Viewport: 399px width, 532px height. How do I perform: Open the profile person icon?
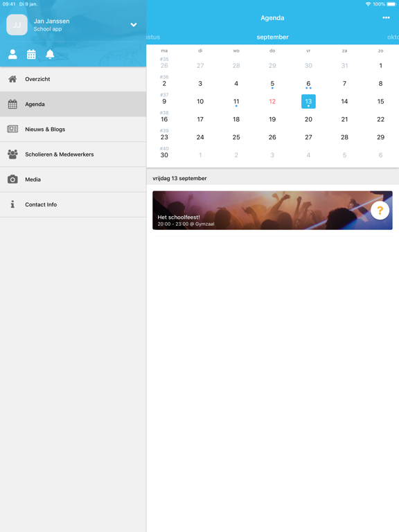coord(12,54)
